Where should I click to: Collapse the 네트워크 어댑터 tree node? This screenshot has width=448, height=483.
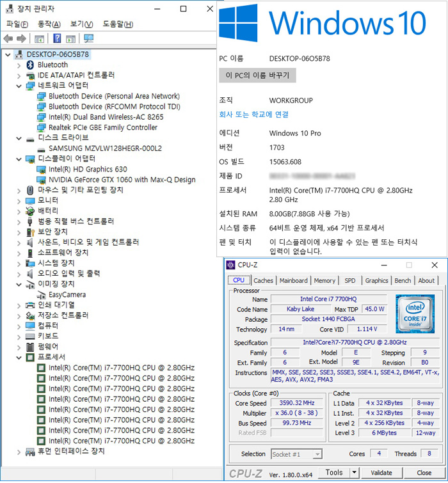[19, 86]
